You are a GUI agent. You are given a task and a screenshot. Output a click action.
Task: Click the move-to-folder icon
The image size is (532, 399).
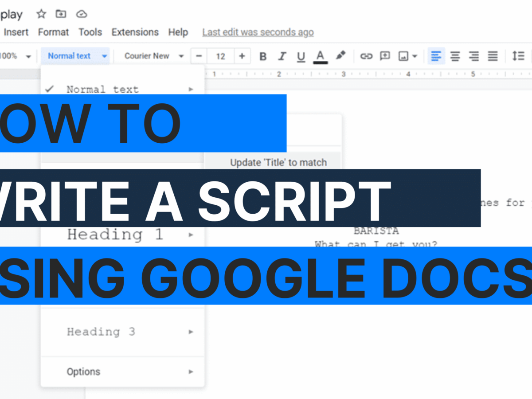click(x=61, y=14)
